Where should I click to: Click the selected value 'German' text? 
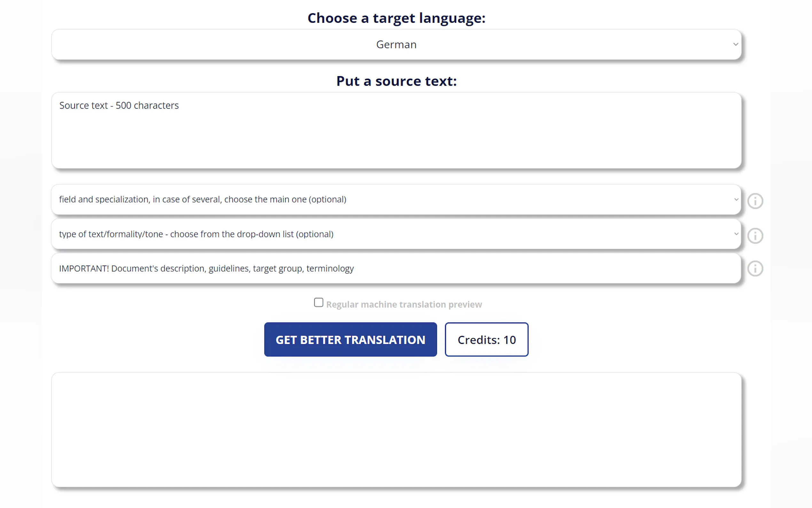tap(396, 44)
